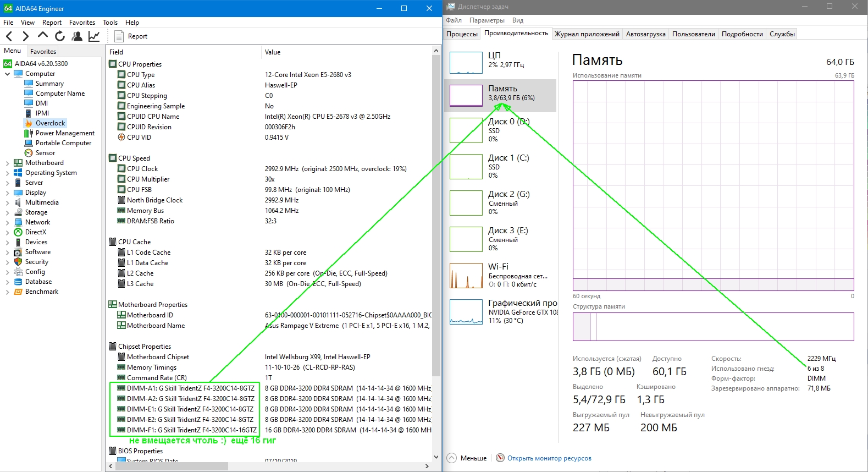
Task: Expand the Operating System tree node
Action: click(7, 173)
